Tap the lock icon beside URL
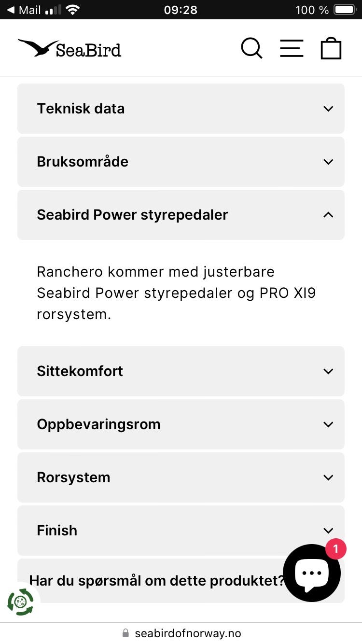 126,633
